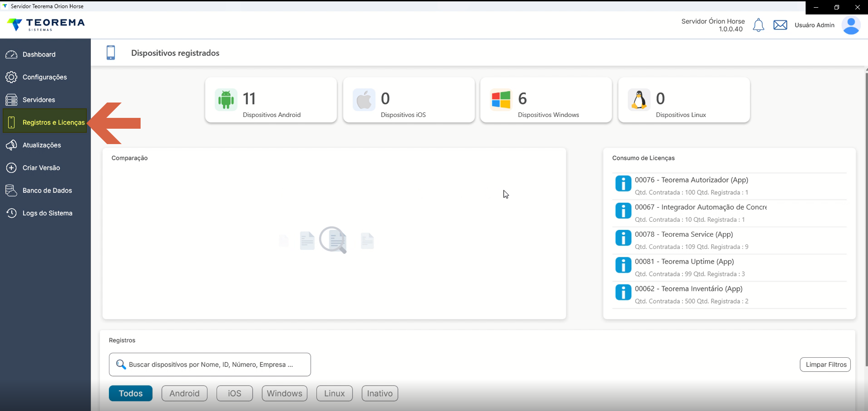Screen dimensions: 868x411
Task: Click the iOS Apple icon
Action: [364, 99]
